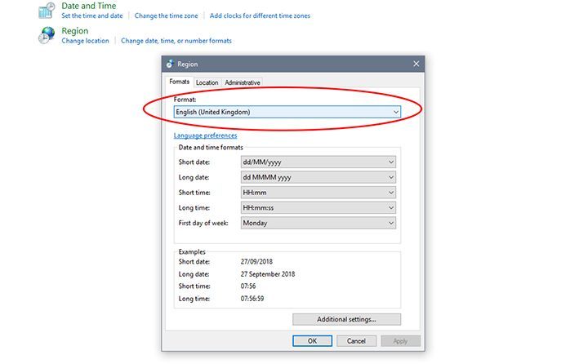588x364 pixels.
Task: Click the example long time 07:56:59
Action: tap(252, 299)
